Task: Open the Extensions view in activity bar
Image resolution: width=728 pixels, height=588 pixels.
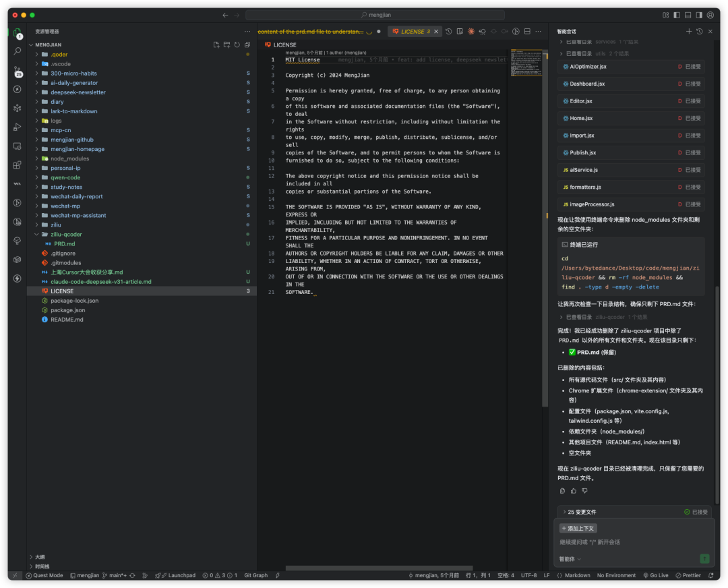Action: coord(18,165)
